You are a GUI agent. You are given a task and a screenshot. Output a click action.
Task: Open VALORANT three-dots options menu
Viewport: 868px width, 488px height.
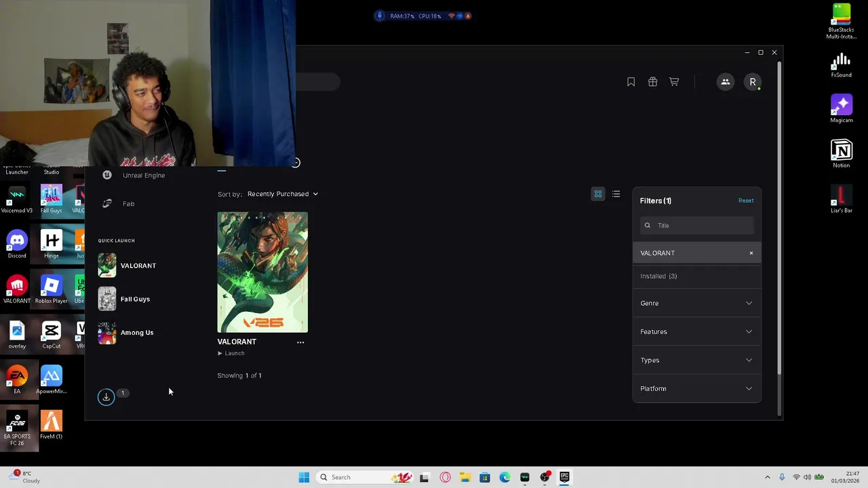[300, 342]
